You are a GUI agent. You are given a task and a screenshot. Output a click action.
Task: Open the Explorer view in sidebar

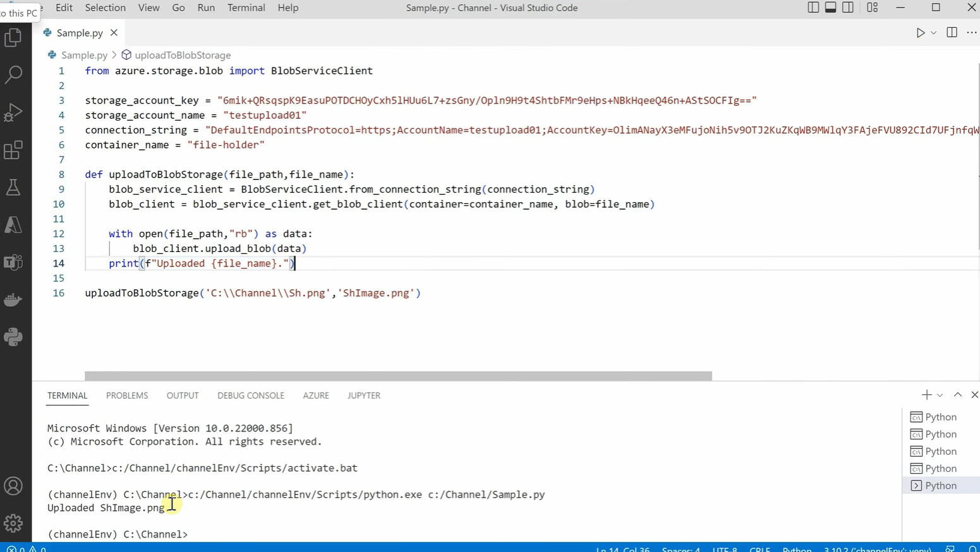13,37
